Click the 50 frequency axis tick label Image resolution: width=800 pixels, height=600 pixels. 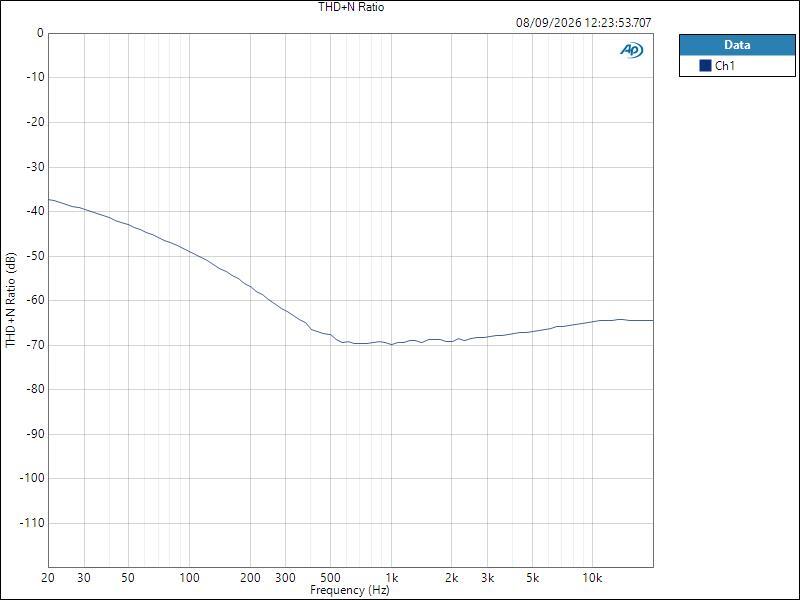point(128,578)
